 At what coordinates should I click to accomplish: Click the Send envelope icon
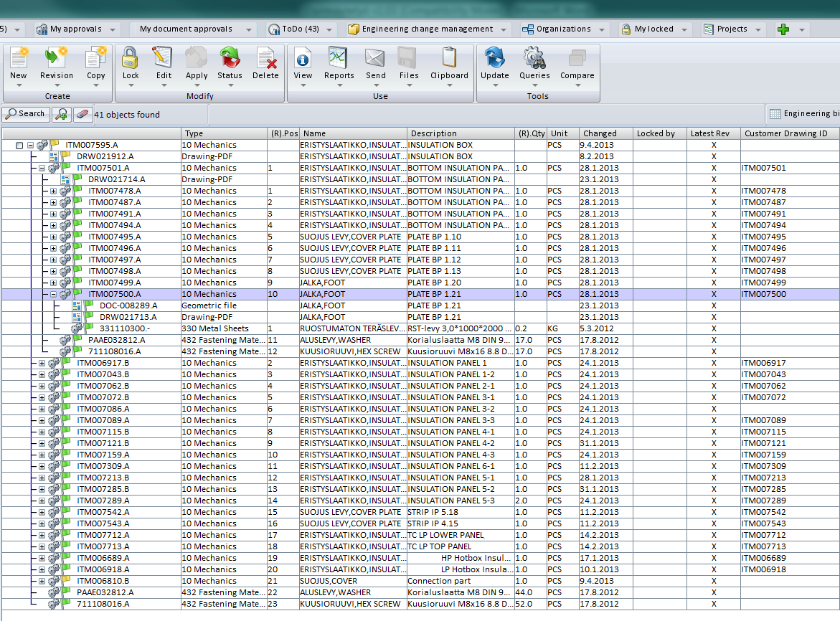(375, 58)
